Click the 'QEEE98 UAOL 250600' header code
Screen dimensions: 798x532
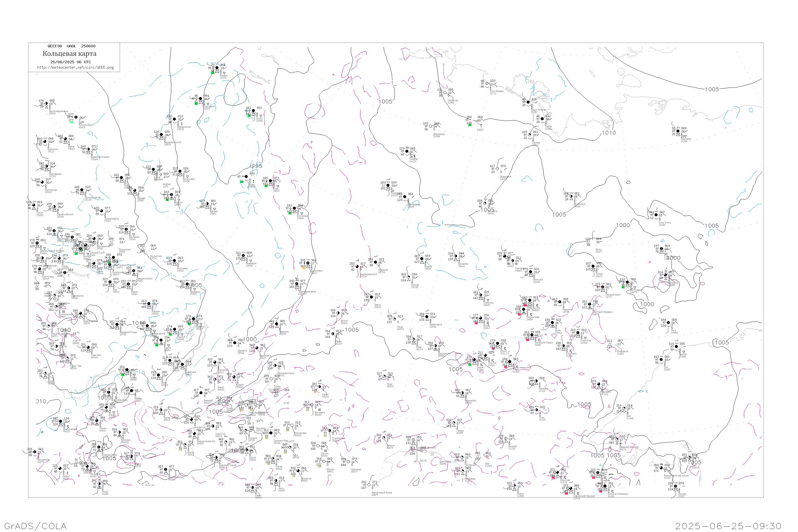[x=71, y=46]
